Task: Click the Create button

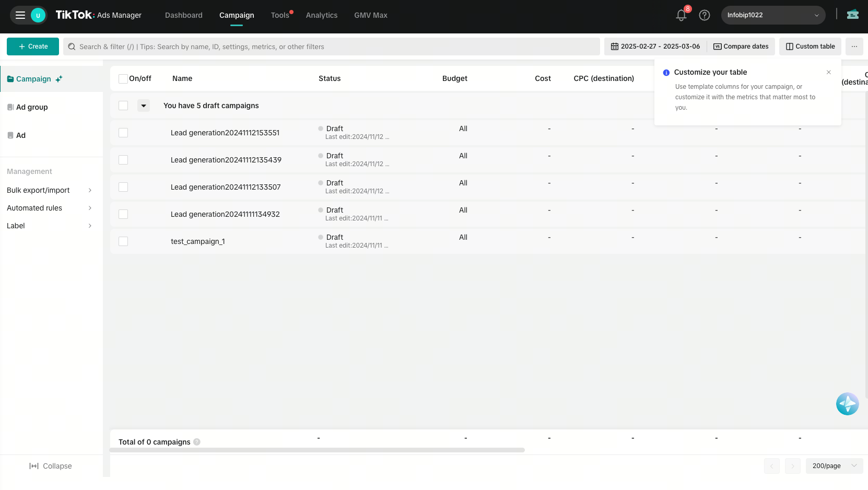Action: tap(33, 46)
